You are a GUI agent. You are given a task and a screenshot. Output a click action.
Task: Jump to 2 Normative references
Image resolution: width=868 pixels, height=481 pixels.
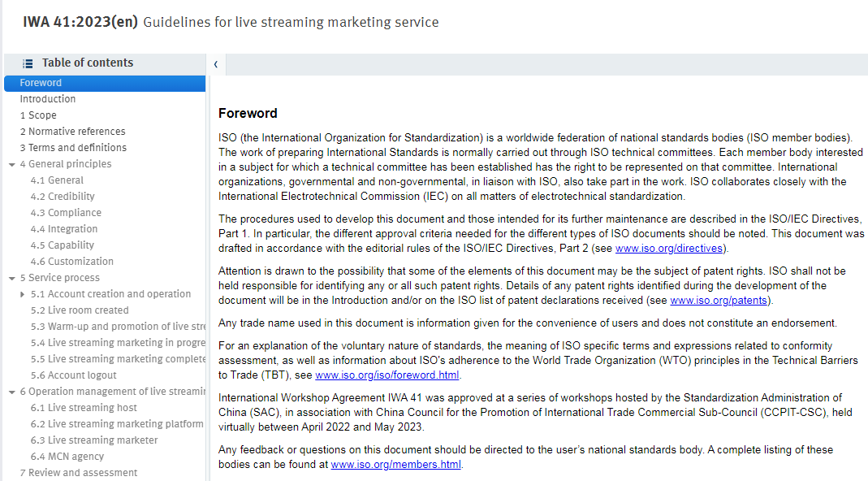point(72,132)
